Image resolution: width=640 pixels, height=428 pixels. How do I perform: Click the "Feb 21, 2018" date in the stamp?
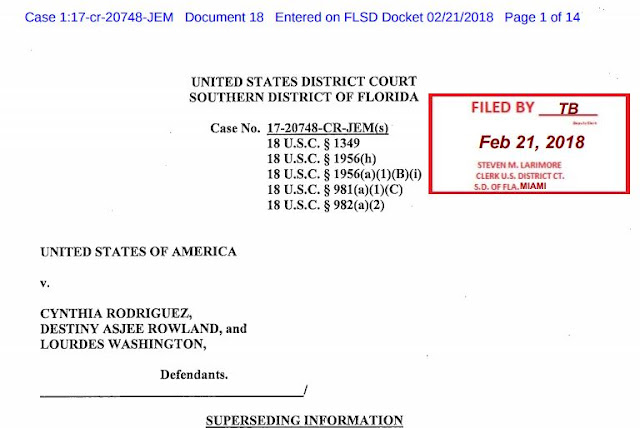coord(531,141)
